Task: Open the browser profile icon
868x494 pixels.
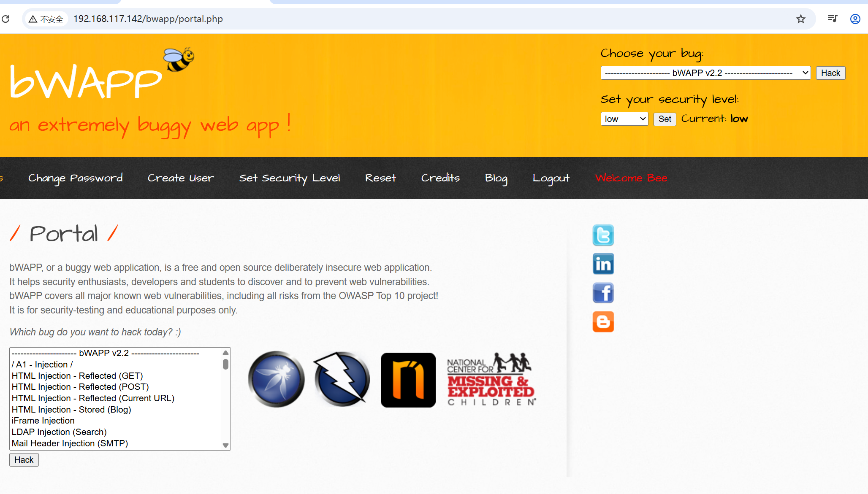Action: (855, 19)
